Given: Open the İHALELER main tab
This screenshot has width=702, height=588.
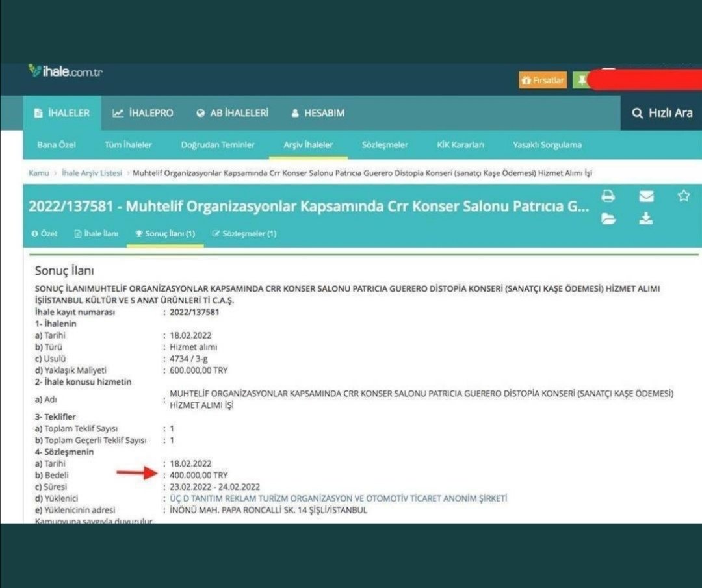Looking at the screenshot, I should click(x=62, y=113).
